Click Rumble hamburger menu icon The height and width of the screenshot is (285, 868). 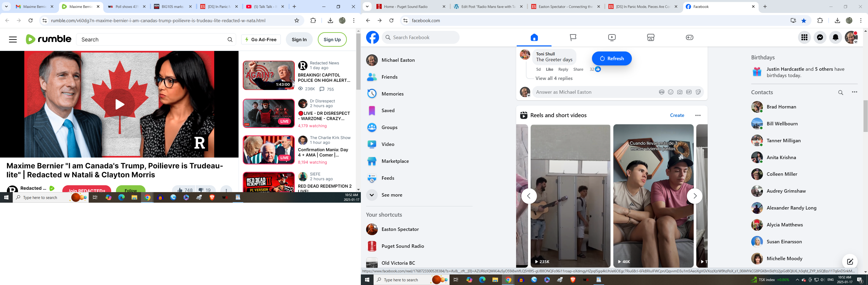13,39
